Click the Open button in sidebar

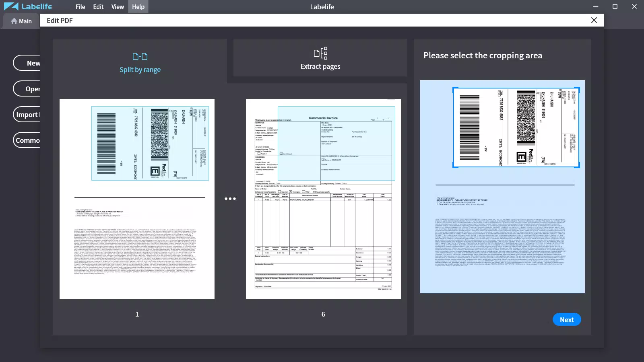point(27,89)
